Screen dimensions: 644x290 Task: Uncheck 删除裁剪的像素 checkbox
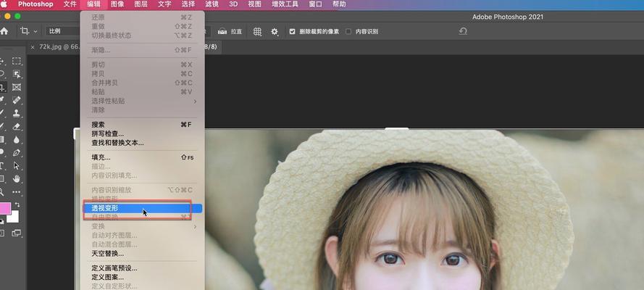(292, 32)
